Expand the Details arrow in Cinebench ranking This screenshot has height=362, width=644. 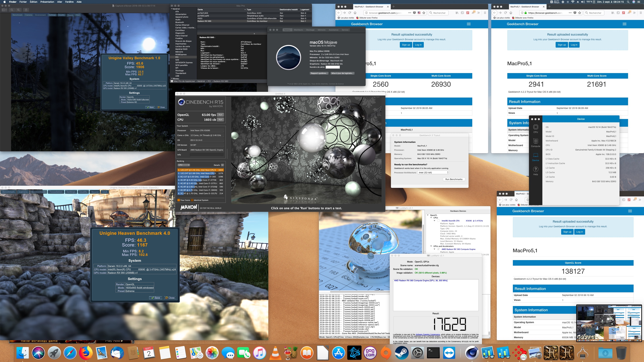[x=223, y=165]
